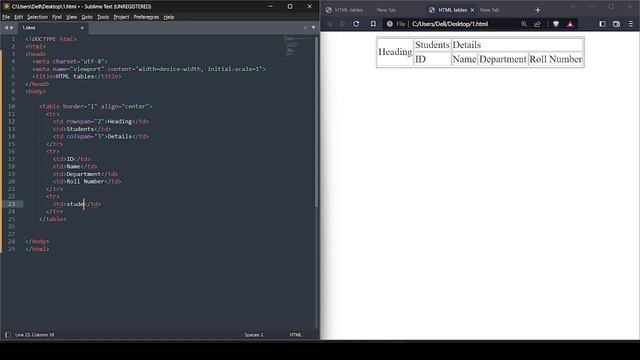Click the new tab plus in Sublime tab bar
Image resolution: width=640 pixels, height=360 pixels.
tap(305, 28)
